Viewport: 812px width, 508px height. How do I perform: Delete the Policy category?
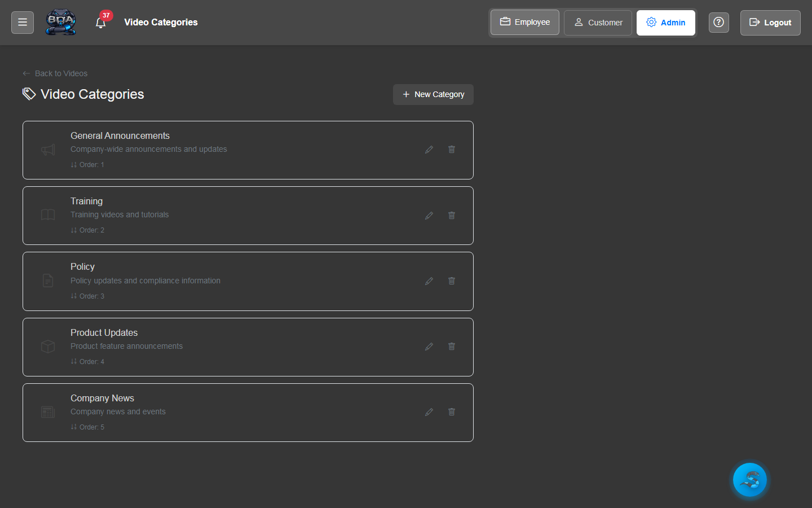452,281
